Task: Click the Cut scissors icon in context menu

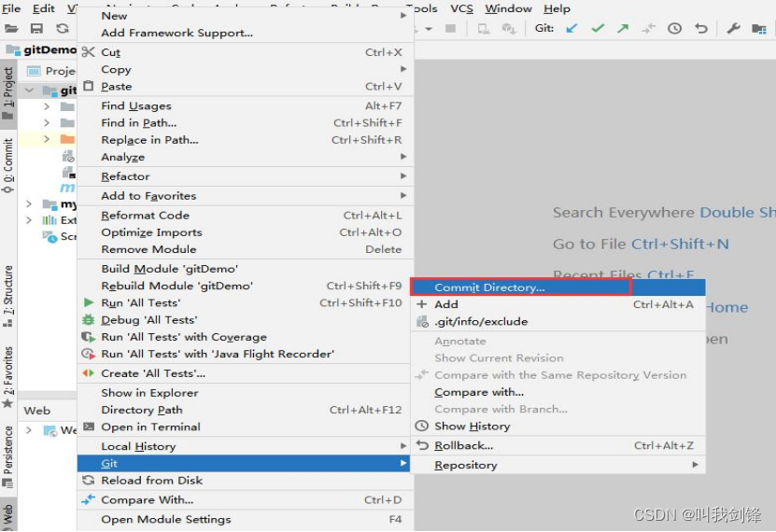Action: tap(88, 52)
